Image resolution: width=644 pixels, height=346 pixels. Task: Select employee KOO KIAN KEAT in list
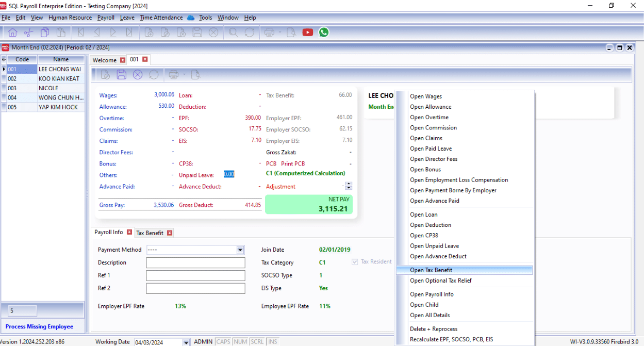59,79
